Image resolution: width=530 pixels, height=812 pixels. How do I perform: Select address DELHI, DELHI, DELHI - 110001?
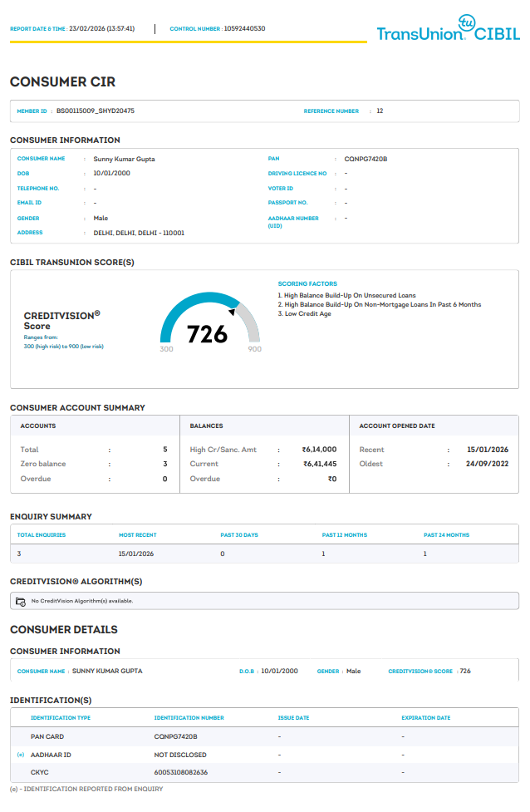point(139,233)
